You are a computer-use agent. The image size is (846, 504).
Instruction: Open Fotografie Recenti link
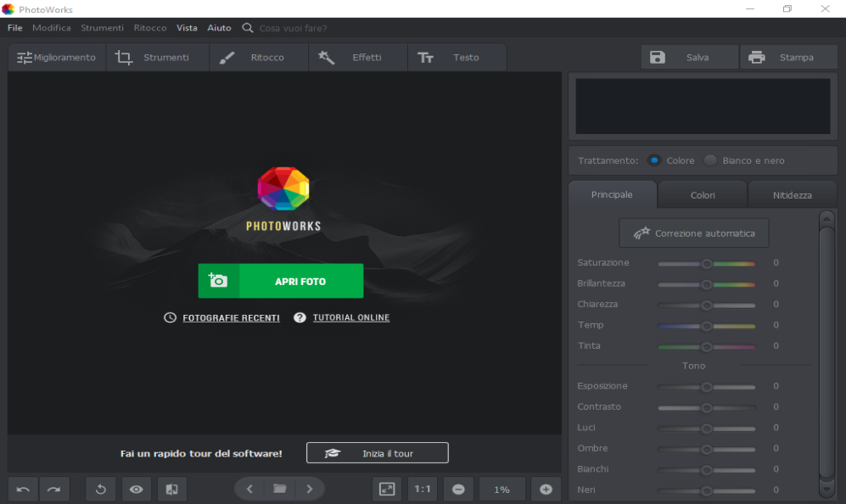pos(231,318)
